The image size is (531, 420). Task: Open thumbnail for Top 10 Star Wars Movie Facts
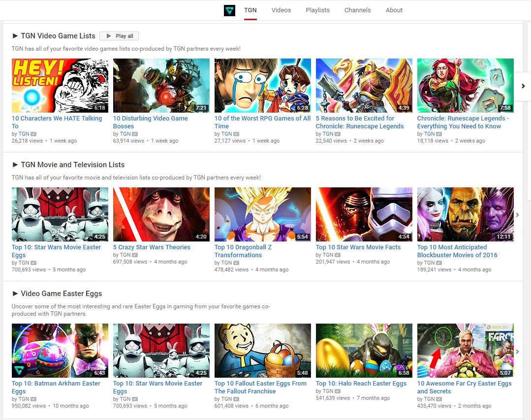pos(364,214)
